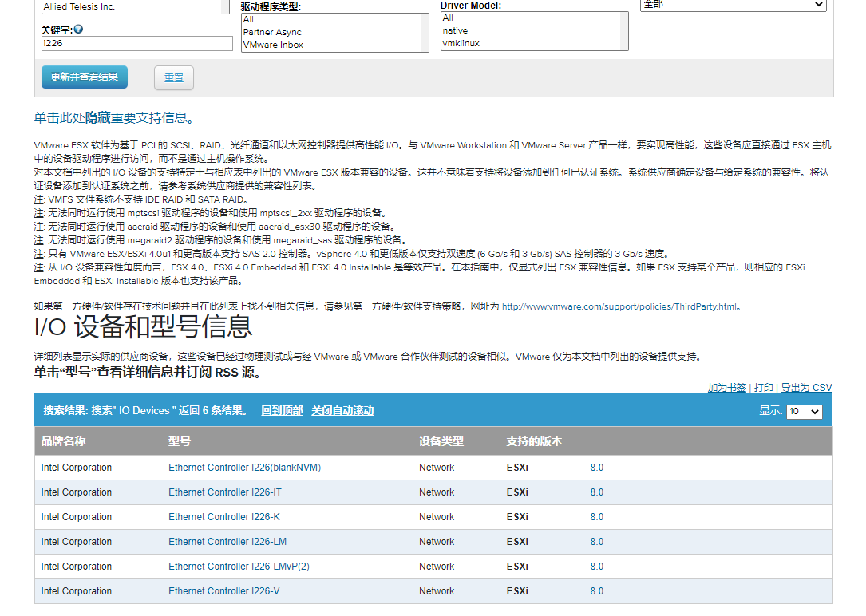Open the ESXi version dropdown showing 10

tap(804, 412)
